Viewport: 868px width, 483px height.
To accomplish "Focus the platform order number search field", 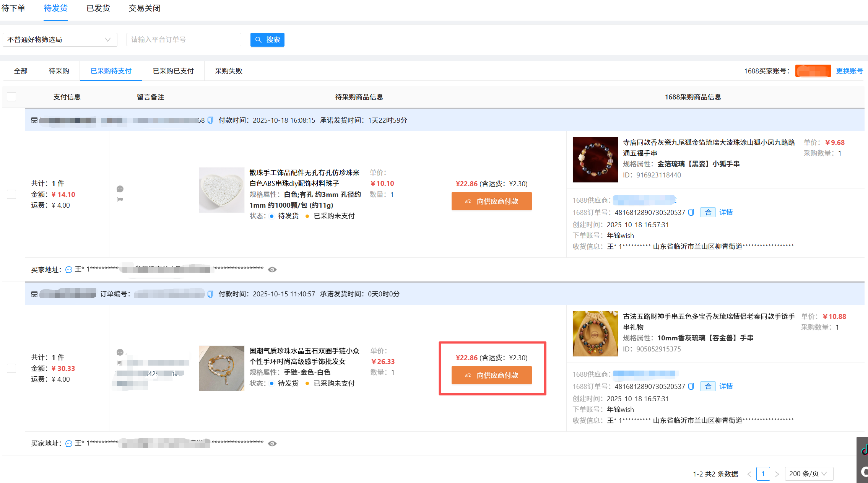I will tap(184, 40).
